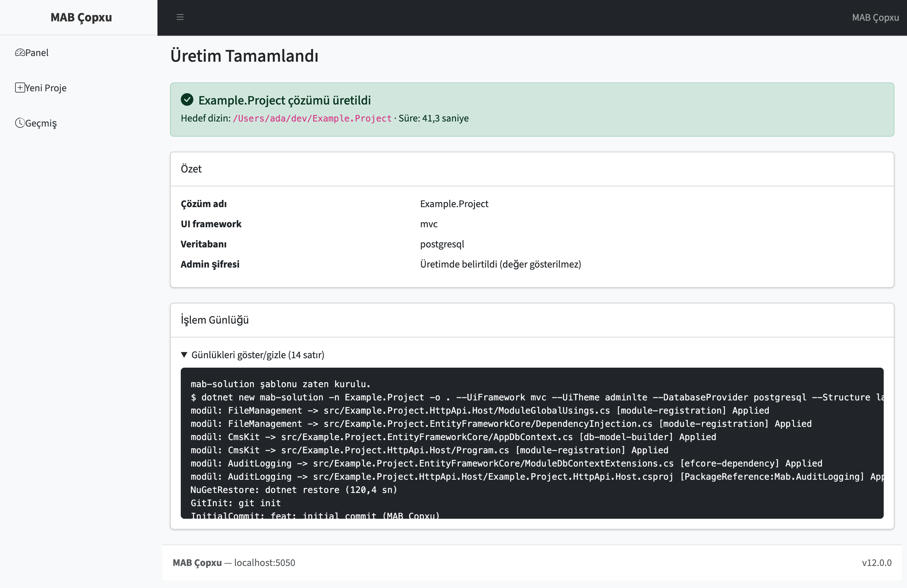
Task: Click the UI framework label
Action: [x=211, y=224]
